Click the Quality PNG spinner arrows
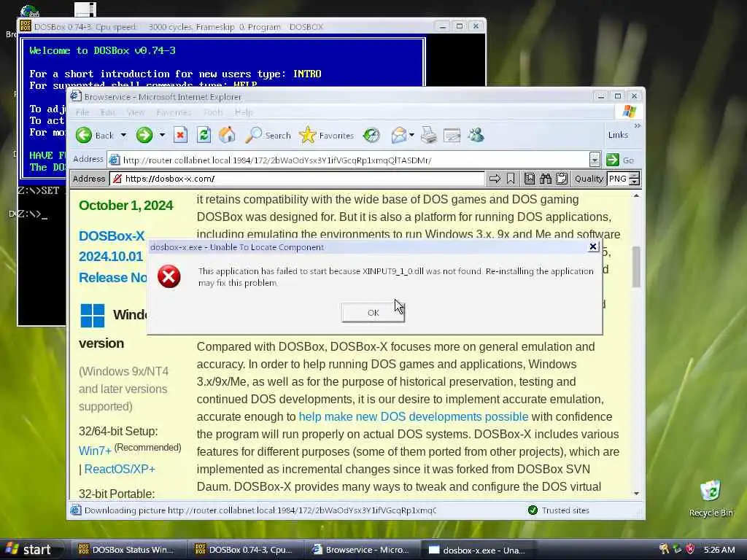 (x=634, y=179)
